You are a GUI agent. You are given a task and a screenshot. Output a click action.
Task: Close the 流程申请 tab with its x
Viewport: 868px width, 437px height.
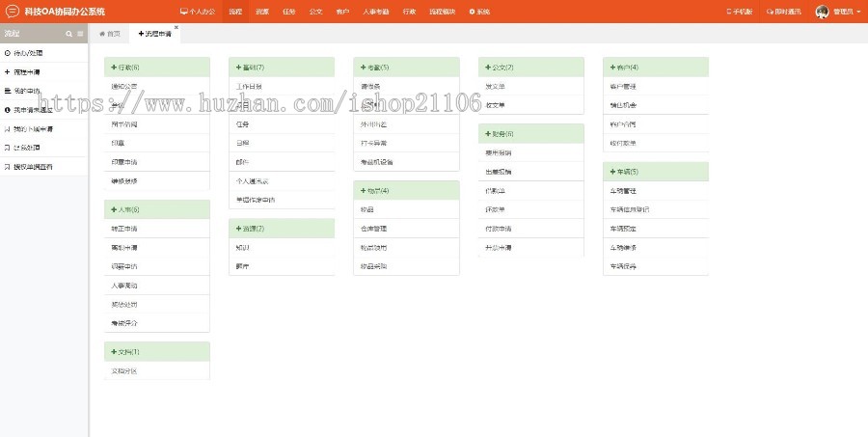tap(176, 27)
